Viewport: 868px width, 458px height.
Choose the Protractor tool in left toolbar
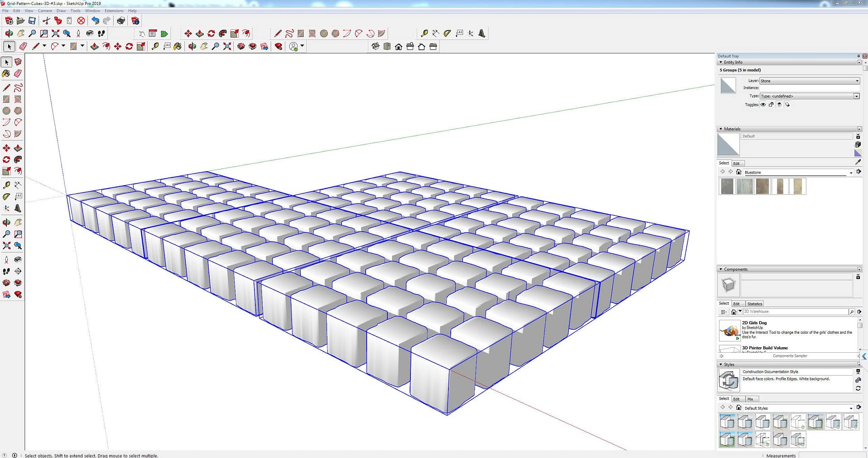tap(6, 196)
